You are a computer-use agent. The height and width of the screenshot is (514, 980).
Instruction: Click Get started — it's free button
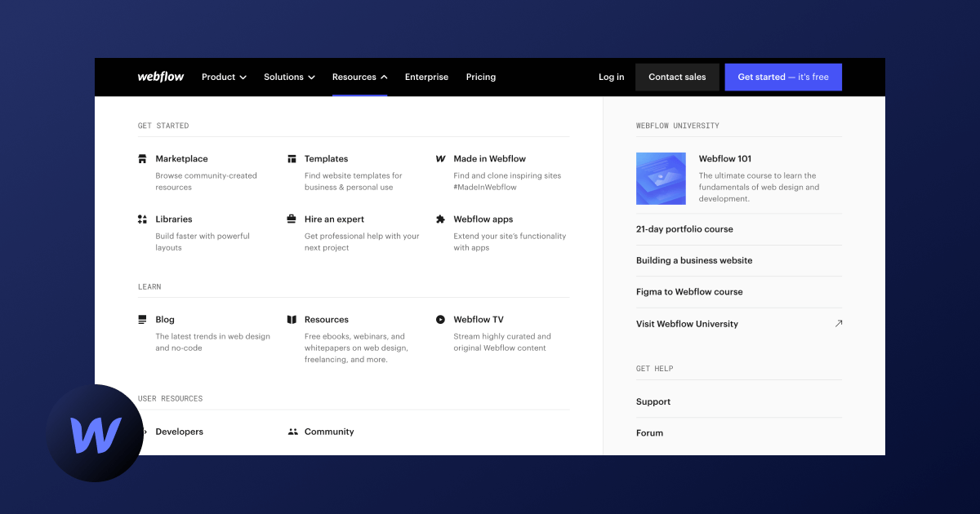click(783, 77)
